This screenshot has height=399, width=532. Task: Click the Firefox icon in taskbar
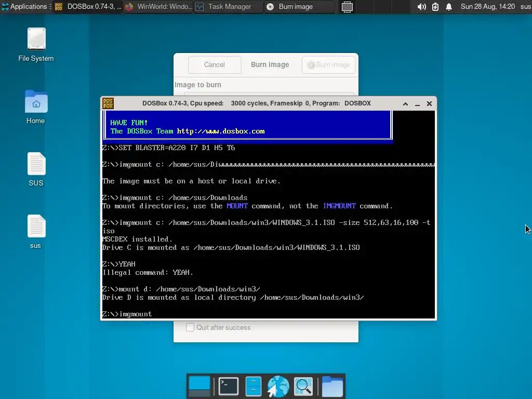coord(129,7)
